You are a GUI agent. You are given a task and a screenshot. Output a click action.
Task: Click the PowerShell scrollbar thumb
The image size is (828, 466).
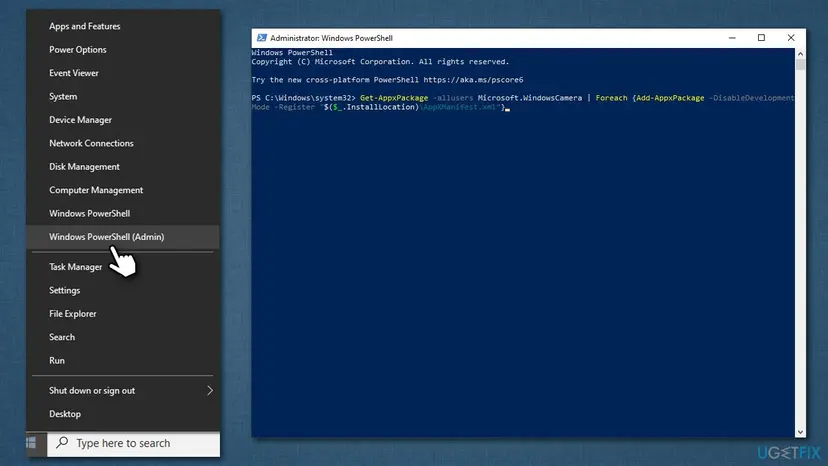coord(800,64)
